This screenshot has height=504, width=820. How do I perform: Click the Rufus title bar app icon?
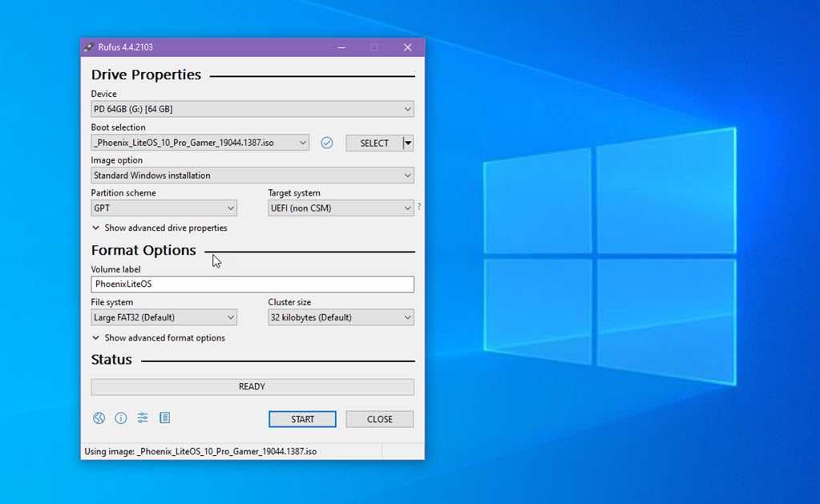coord(89,47)
